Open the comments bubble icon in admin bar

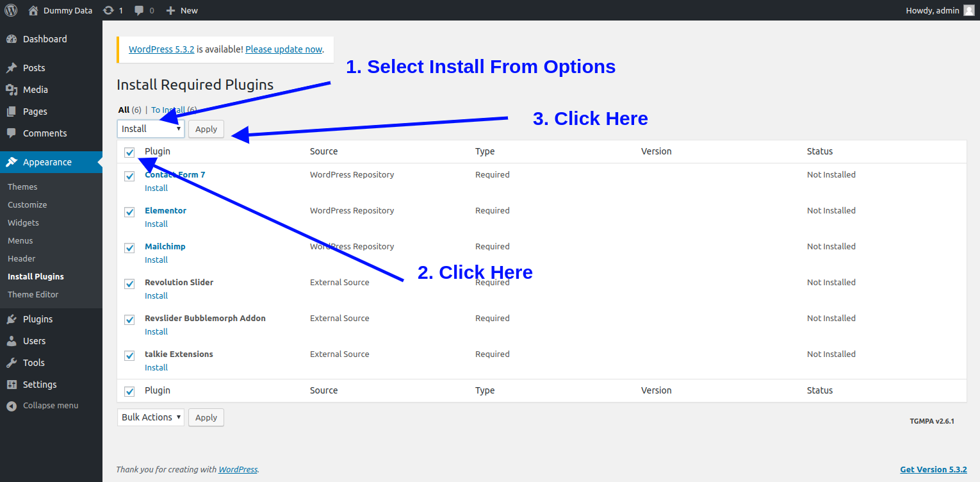point(139,11)
